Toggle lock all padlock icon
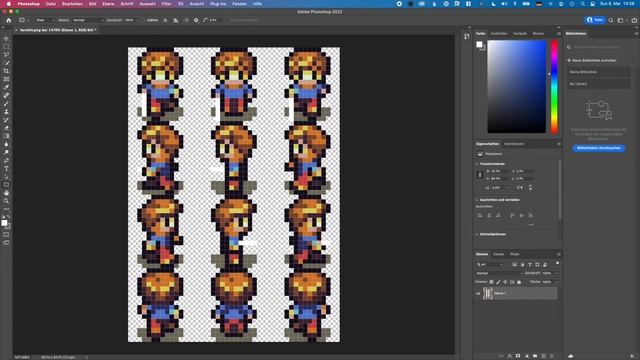The width and height of the screenshot is (640, 360). [x=519, y=282]
